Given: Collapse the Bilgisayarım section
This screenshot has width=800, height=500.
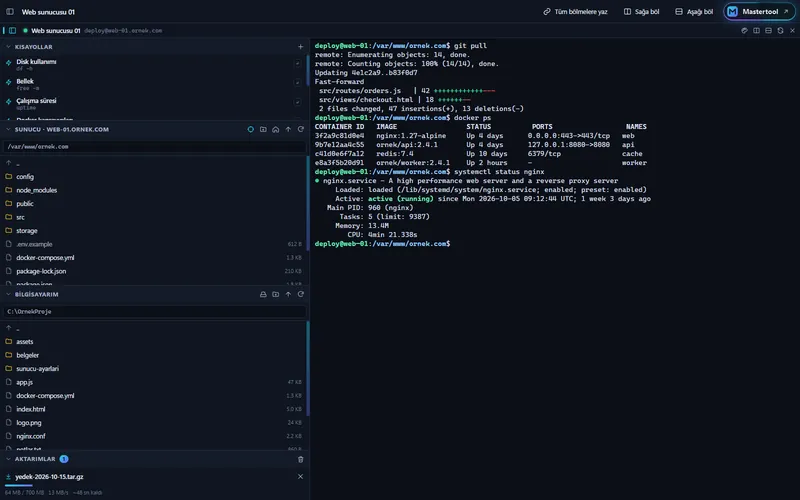Looking at the screenshot, I should coord(8,294).
